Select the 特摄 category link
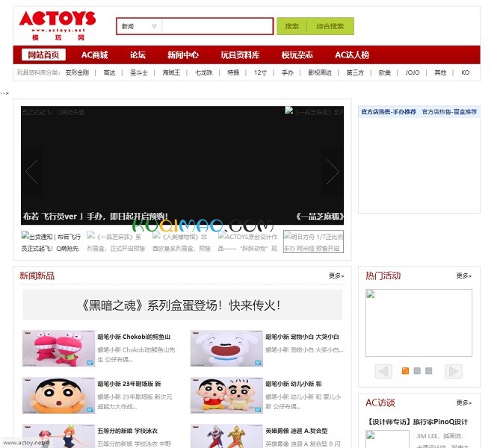This screenshot has width=491, height=448. pyautogui.click(x=233, y=72)
